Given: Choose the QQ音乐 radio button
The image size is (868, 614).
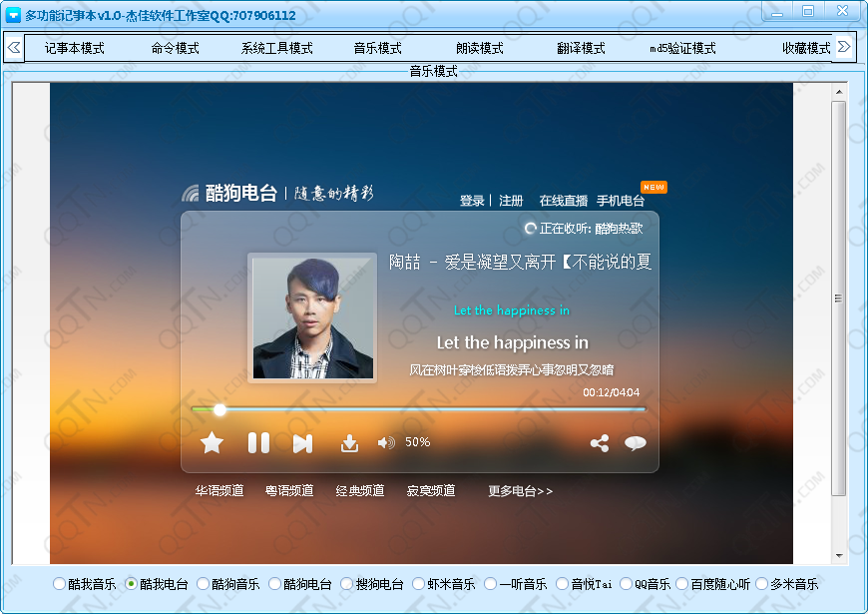Looking at the screenshot, I should 626,584.
